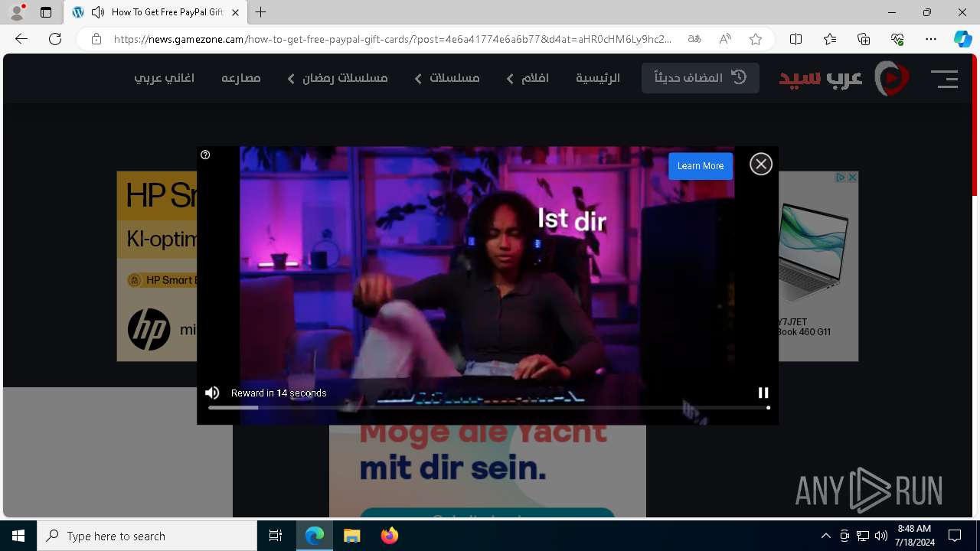Open a new browser tab

click(261, 12)
